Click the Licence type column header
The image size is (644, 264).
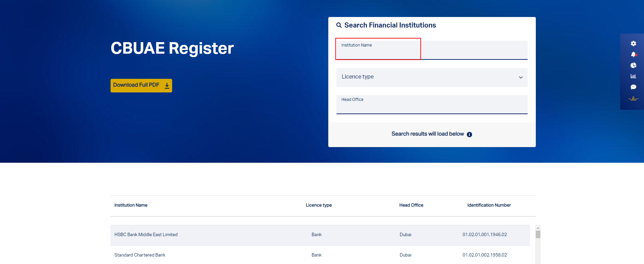(318, 205)
